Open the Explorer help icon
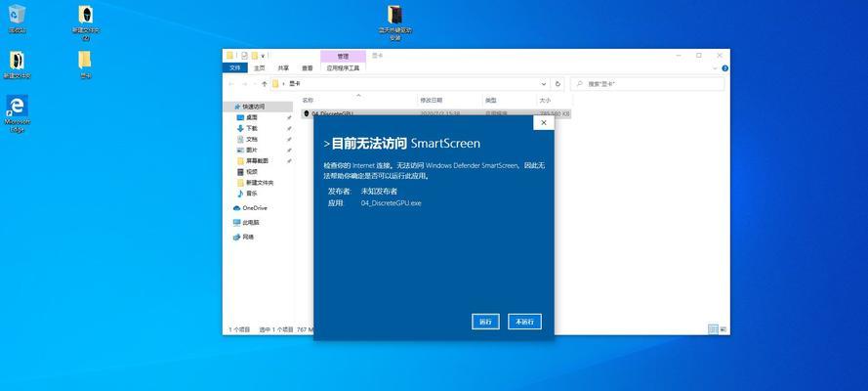Screen dimensions: 868x391 click(x=724, y=68)
